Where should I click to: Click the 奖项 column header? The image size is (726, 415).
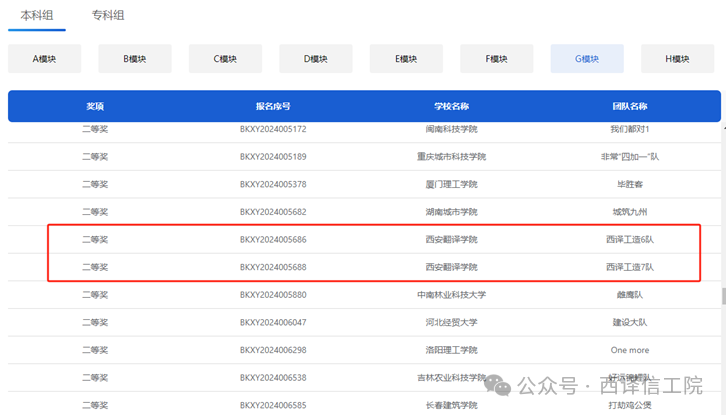pyautogui.click(x=95, y=106)
